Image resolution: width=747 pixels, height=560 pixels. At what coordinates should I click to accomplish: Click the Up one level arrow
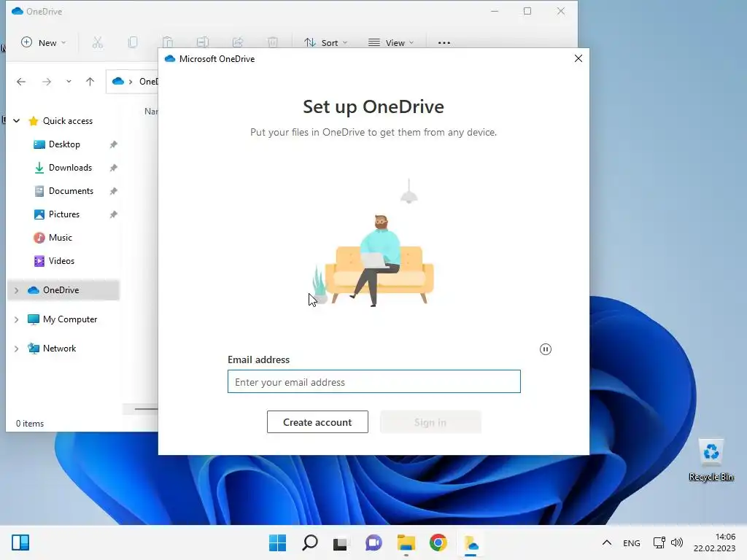[90, 82]
